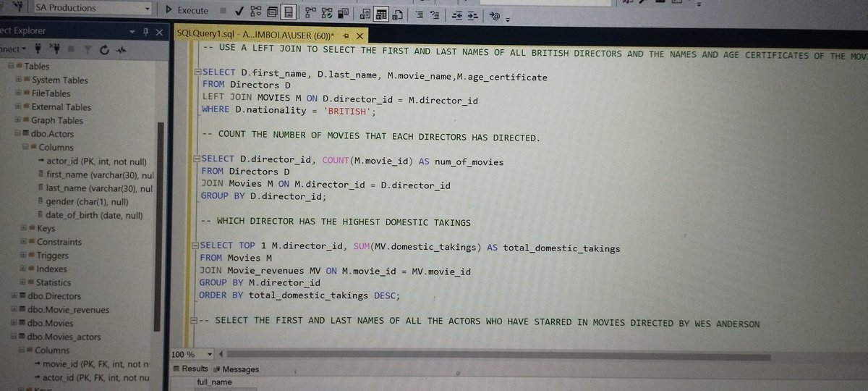Expand the System Tables folder
868x391 pixels.
pos(20,80)
